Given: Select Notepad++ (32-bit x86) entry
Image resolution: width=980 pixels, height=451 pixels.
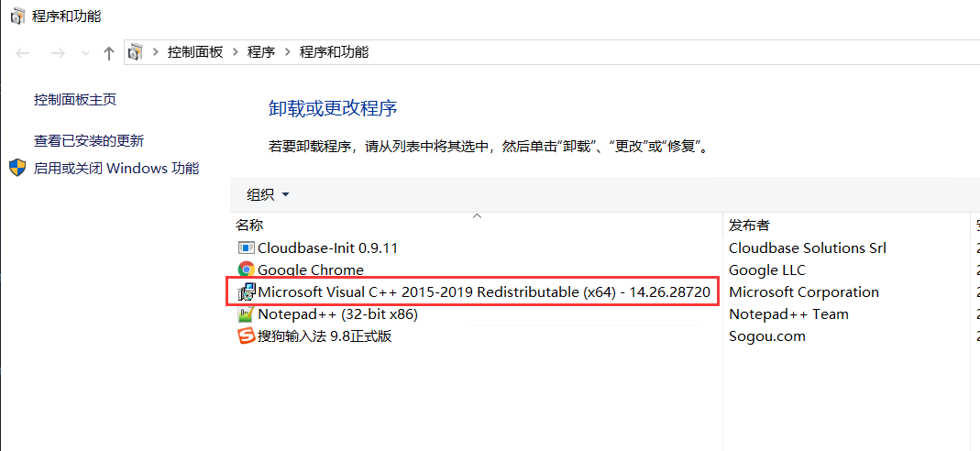Looking at the screenshot, I should [337, 314].
